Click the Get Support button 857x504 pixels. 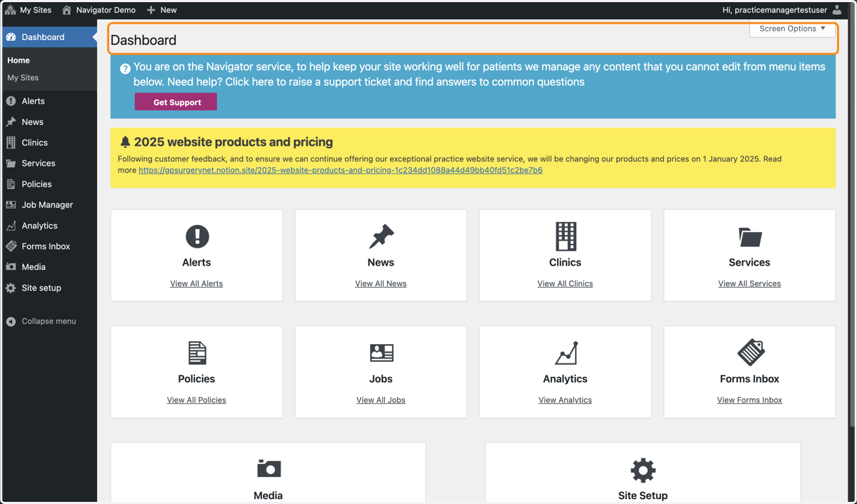click(x=176, y=102)
